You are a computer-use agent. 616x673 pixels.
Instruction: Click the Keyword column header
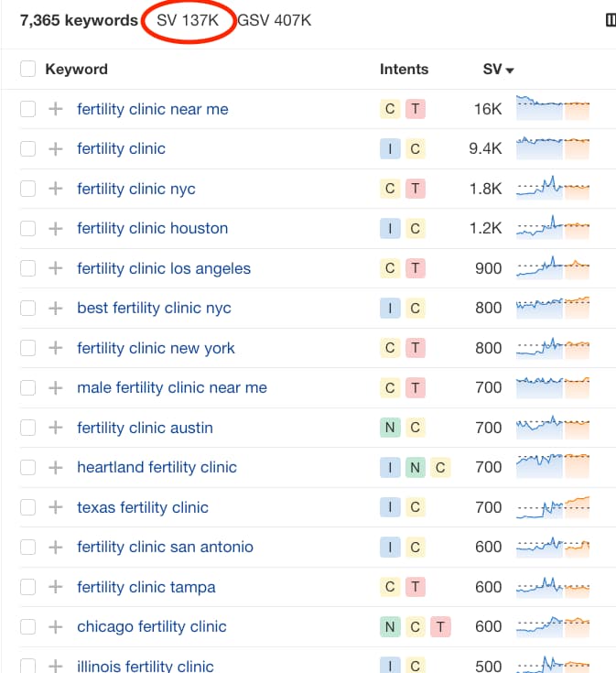tap(76, 69)
